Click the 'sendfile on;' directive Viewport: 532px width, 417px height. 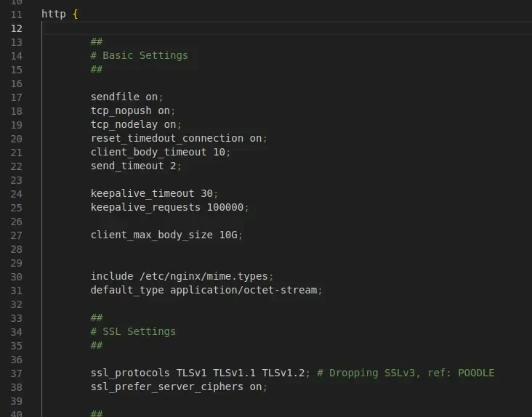[127, 97]
